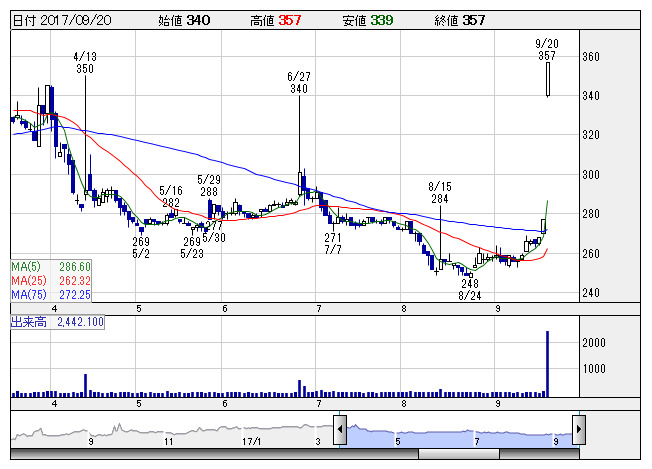The height and width of the screenshot is (469, 652).
Task: Click the 8/15 284 annotation
Action: (x=440, y=193)
